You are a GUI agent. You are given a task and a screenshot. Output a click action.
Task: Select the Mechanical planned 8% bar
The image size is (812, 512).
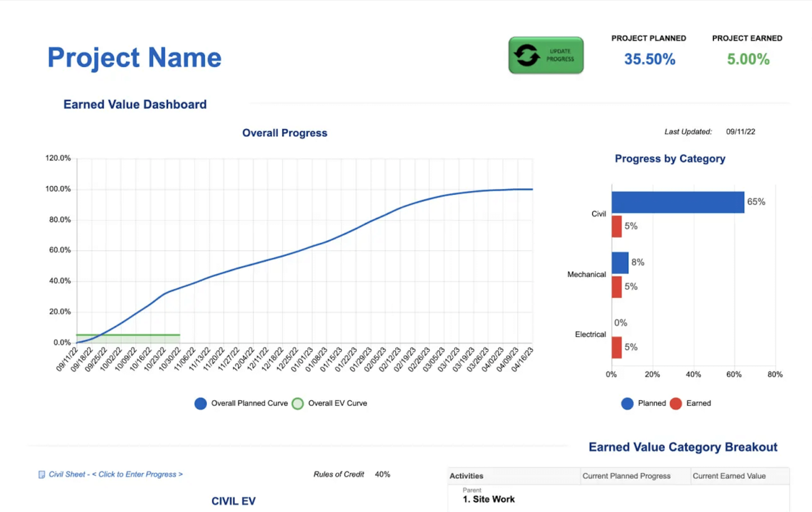(620, 263)
